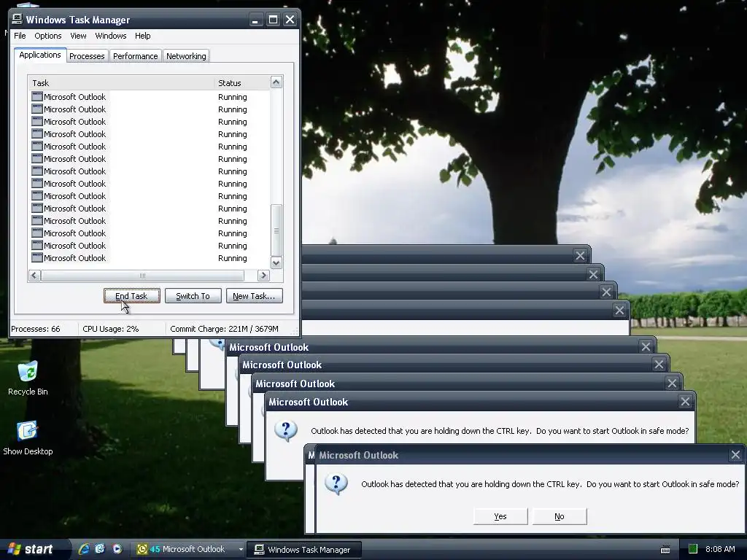The height and width of the screenshot is (560, 747).
Task: Open the Windows menu in Task Manager
Action: point(111,36)
